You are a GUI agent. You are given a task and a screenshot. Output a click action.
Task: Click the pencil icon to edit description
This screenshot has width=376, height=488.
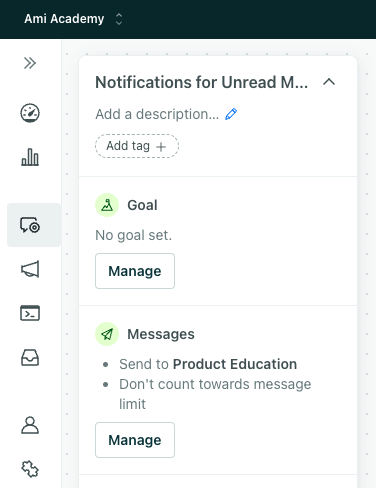point(231,114)
